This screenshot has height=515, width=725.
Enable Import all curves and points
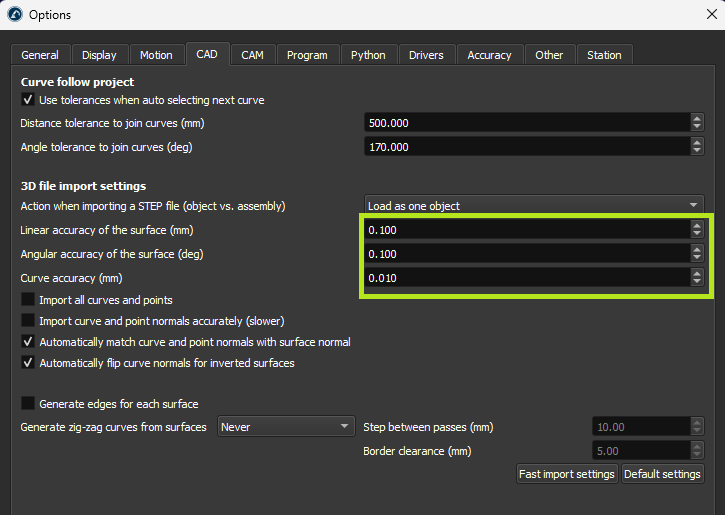28,300
